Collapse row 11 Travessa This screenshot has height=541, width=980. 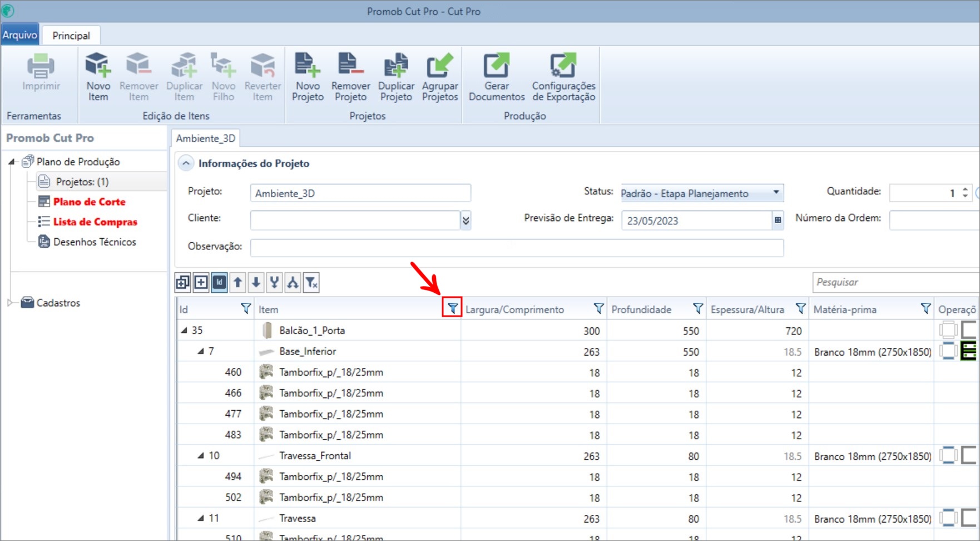coord(200,518)
